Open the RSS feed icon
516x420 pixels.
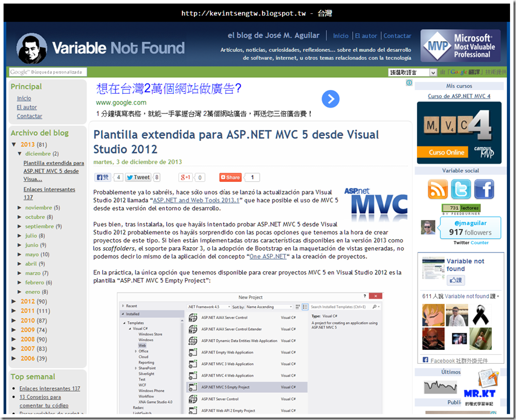(x=437, y=189)
